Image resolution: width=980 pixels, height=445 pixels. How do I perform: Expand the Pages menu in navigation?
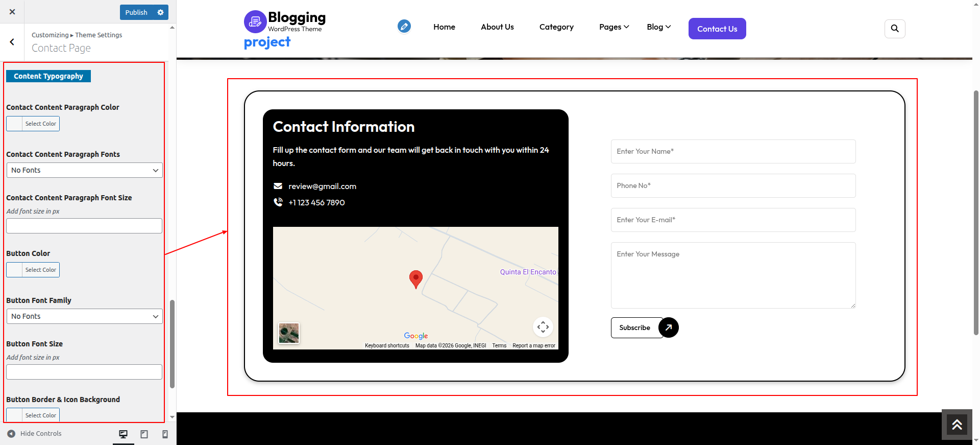[614, 27]
